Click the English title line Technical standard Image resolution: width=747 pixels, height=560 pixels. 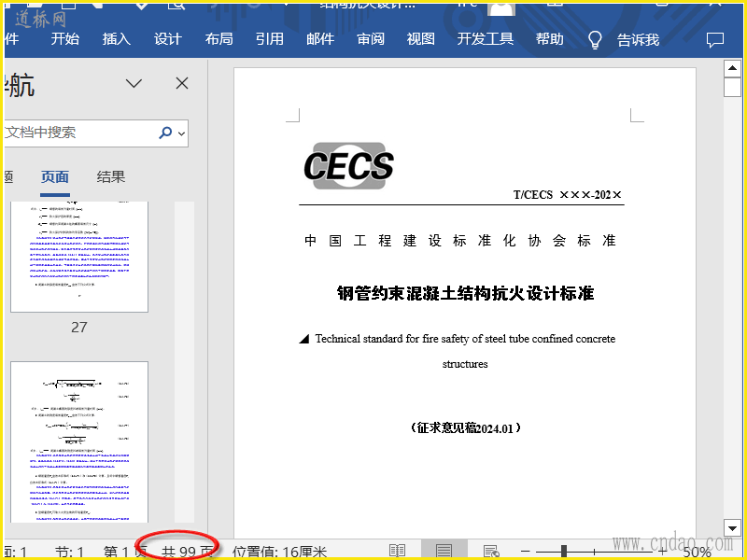[465, 339]
